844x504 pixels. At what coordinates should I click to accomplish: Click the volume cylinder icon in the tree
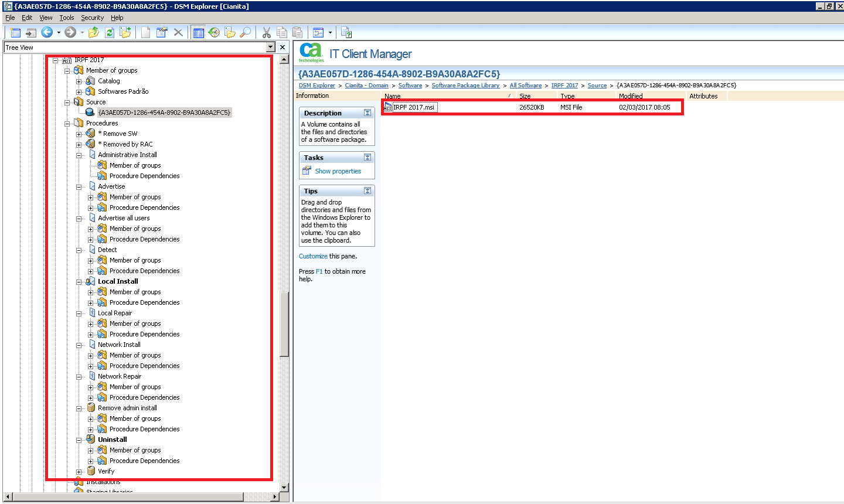[90, 112]
